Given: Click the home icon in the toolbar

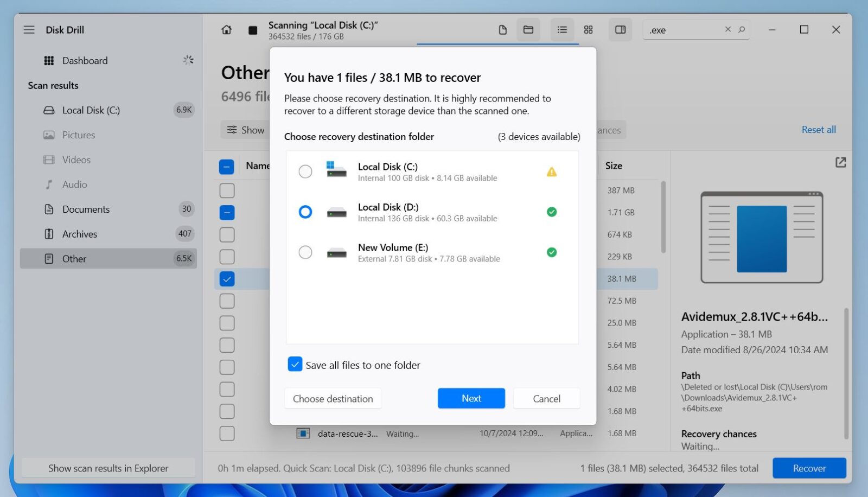Looking at the screenshot, I should click(x=226, y=30).
